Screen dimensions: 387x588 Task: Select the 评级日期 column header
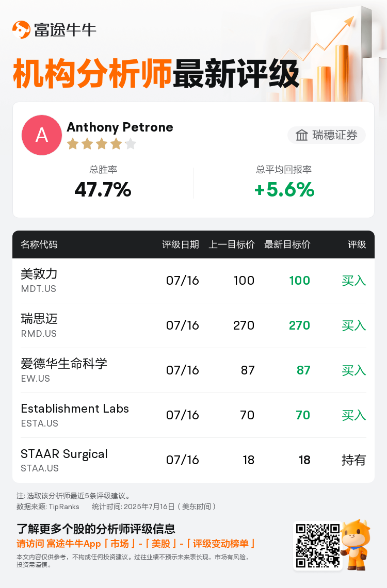tap(181, 244)
